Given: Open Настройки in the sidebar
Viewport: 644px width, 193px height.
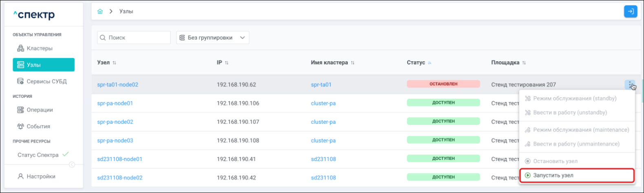Looking at the screenshot, I should tap(41, 177).
